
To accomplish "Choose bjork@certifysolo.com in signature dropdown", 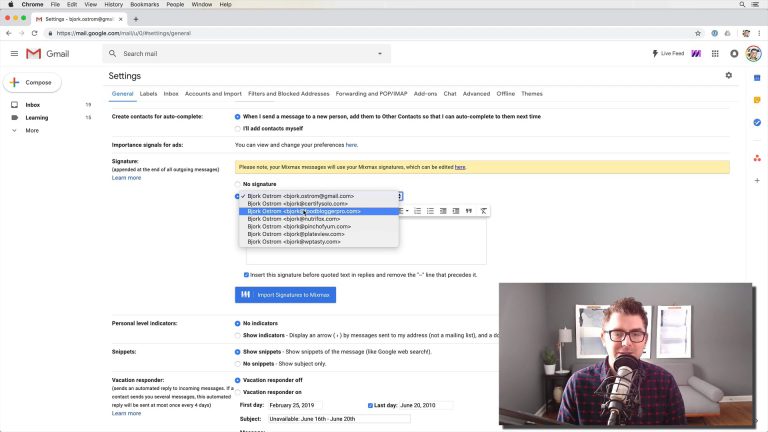I will (319, 203).
